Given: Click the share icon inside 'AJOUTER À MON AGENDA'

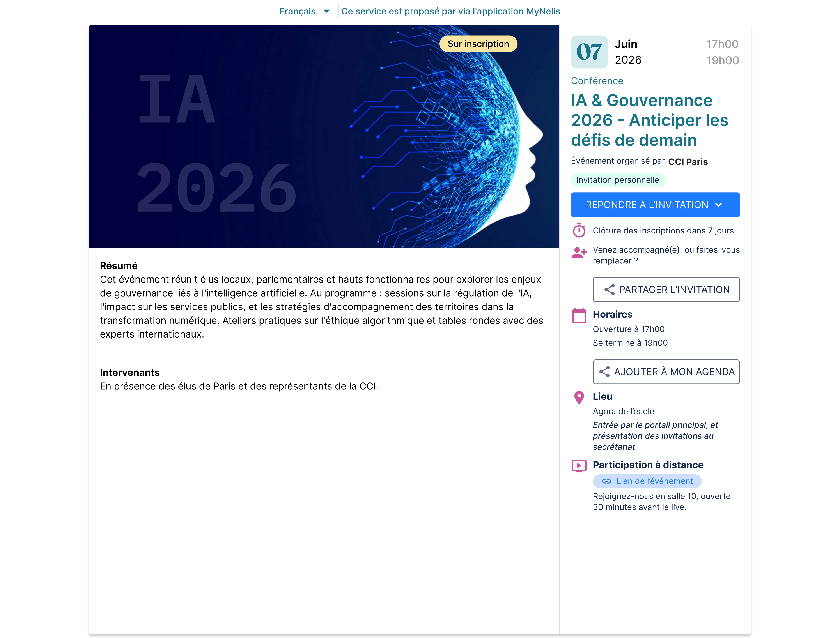Looking at the screenshot, I should 605,371.
